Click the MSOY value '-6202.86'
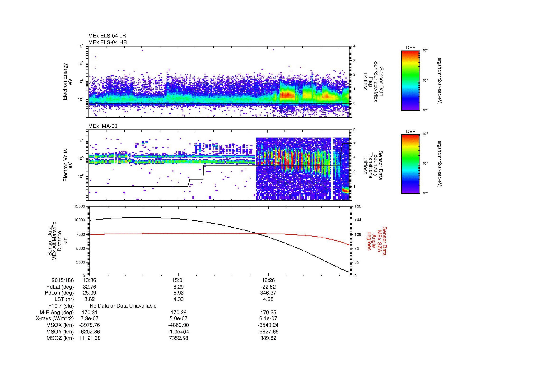 pyautogui.click(x=89, y=332)
